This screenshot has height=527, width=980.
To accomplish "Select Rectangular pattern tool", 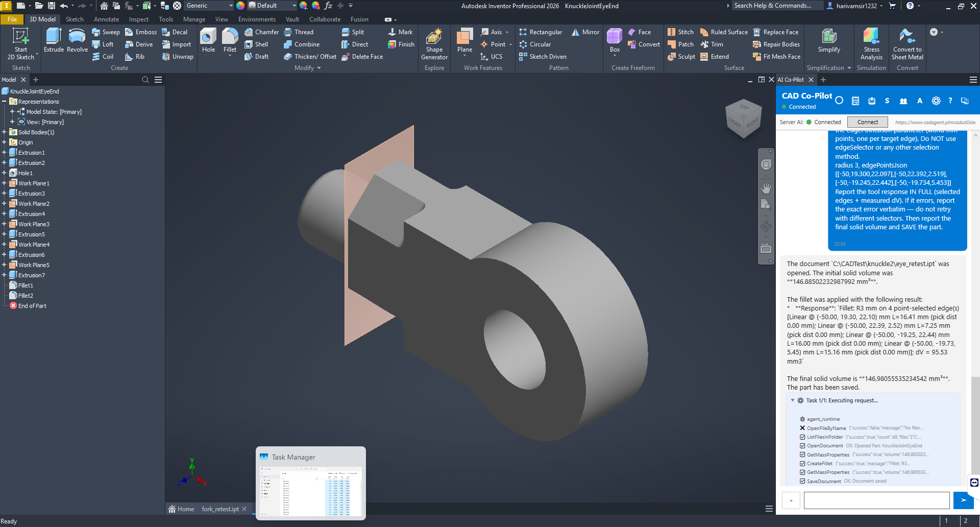I will pyautogui.click(x=541, y=32).
